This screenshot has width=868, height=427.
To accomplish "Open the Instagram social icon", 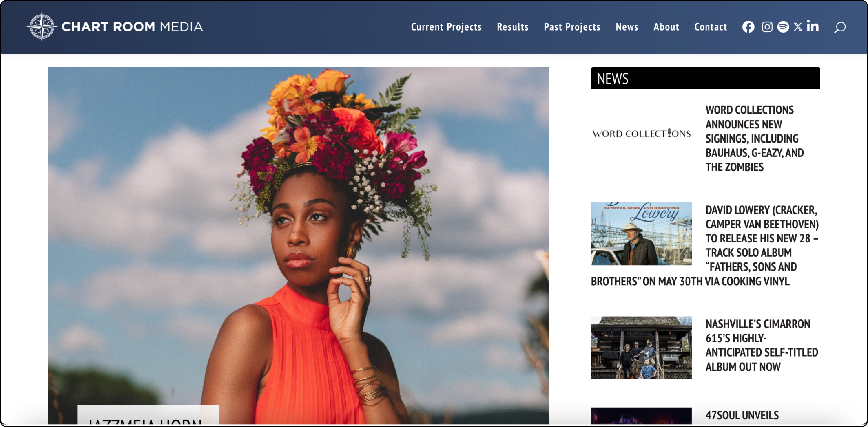I will click(x=767, y=27).
